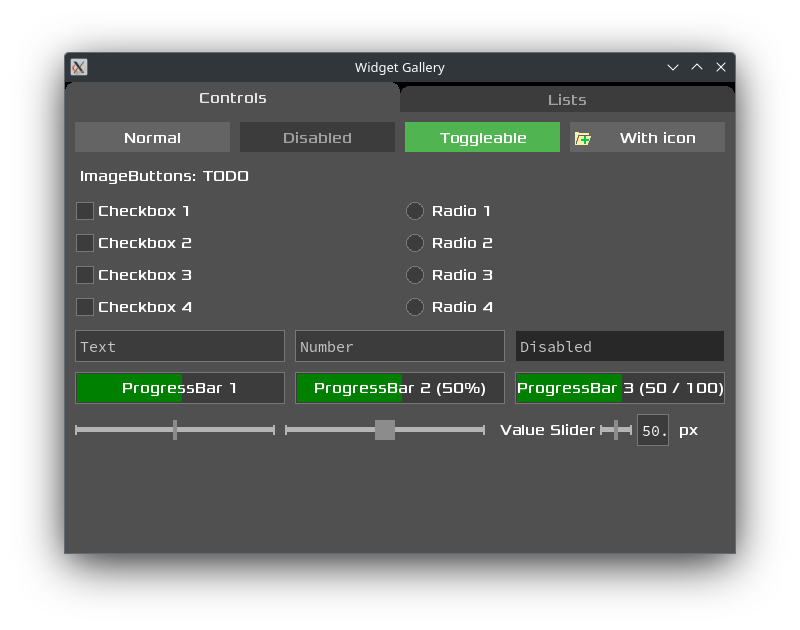Toggle the green Toggleable button
This screenshot has width=800, height=630.
[482, 137]
